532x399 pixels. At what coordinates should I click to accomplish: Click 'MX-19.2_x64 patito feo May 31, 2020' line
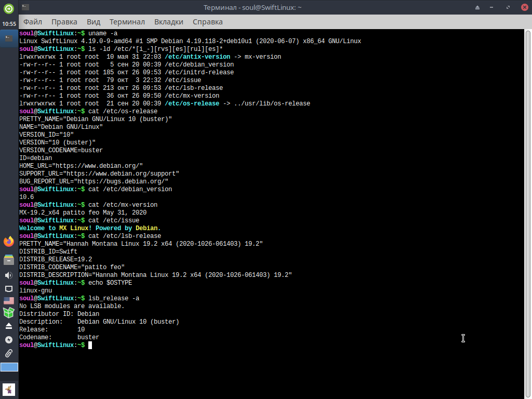[83, 212]
